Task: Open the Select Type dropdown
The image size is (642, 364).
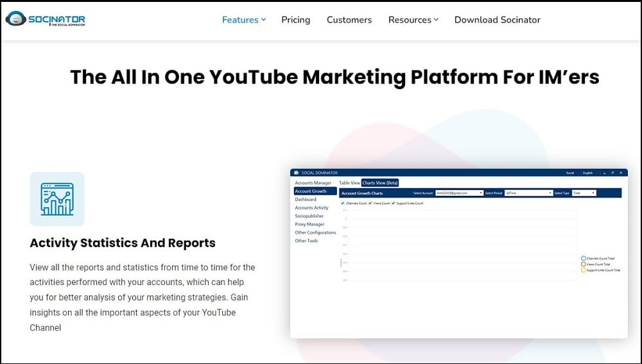Action: 584,193
